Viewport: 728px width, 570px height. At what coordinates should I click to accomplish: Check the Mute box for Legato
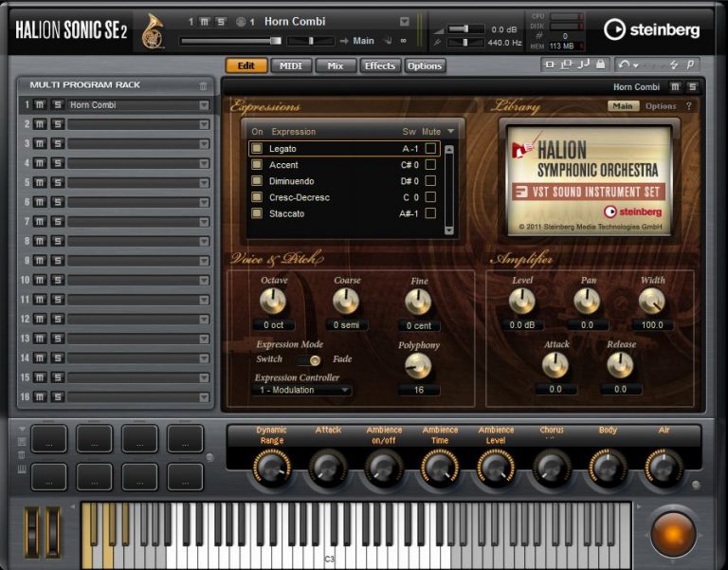tap(430, 148)
